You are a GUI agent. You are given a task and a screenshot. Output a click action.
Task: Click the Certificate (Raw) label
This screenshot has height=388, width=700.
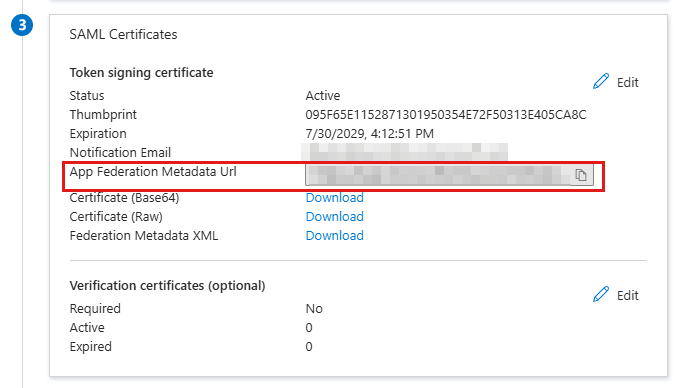pyautogui.click(x=116, y=217)
